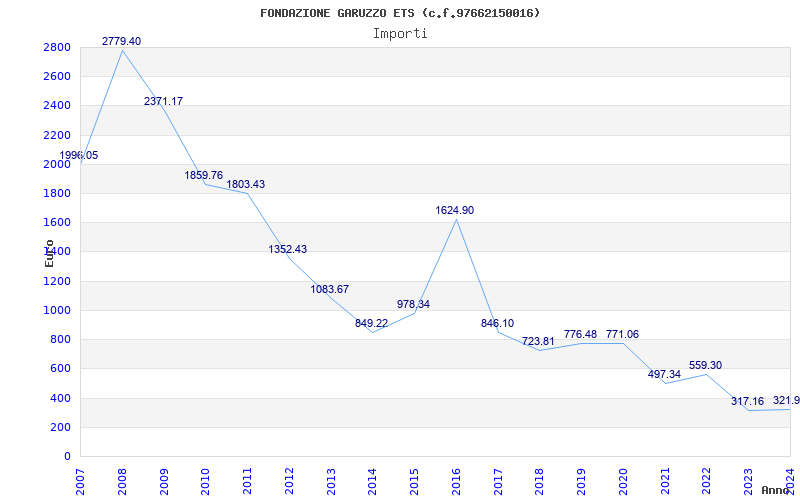
Task: Click the 1800 y-axis tick label
Action: pos(58,193)
